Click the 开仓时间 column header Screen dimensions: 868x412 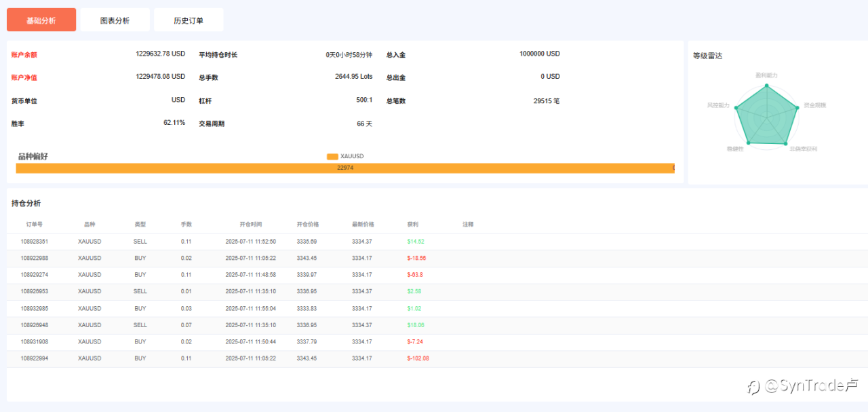(250, 224)
